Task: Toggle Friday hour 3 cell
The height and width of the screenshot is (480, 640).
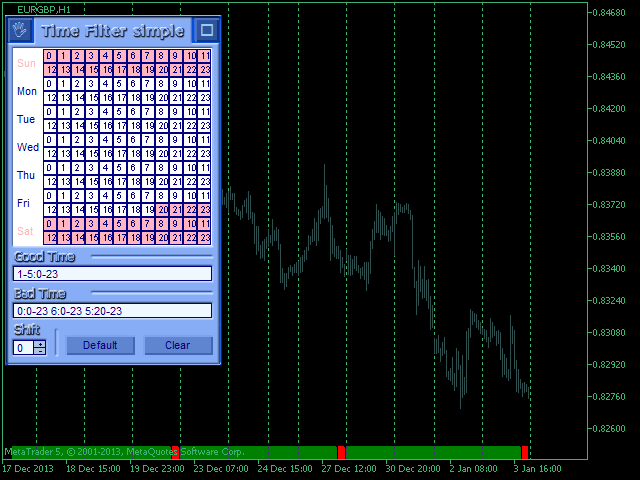Action: tap(92, 196)
